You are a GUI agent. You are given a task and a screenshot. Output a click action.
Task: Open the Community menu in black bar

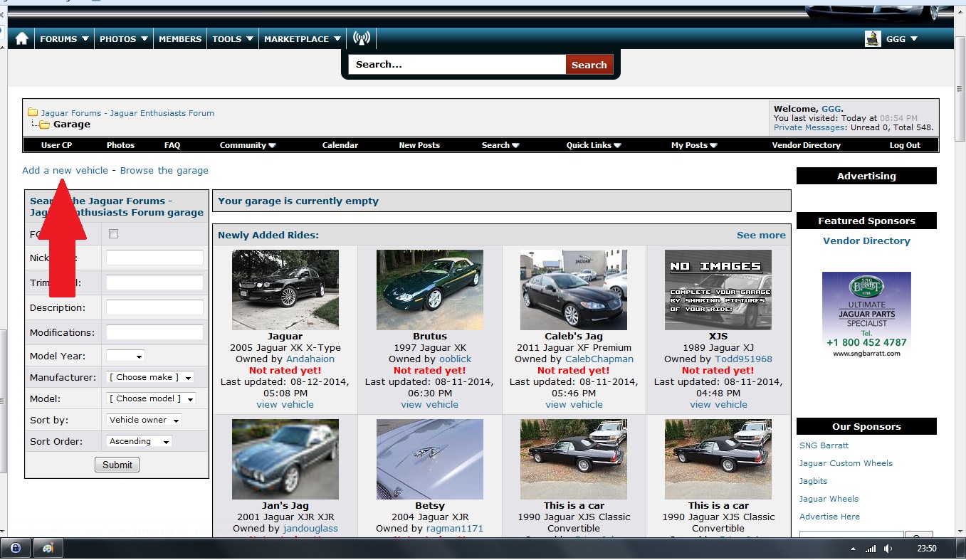coord(247,145)
